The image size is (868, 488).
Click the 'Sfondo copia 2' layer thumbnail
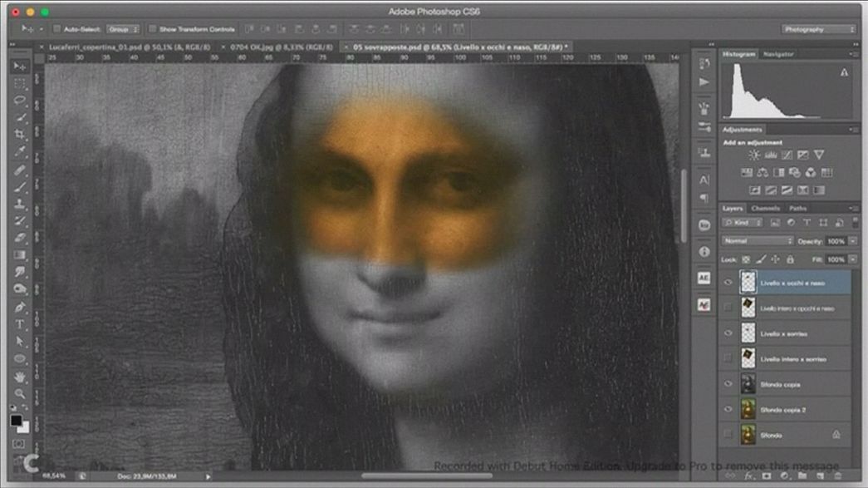[748, 409]
